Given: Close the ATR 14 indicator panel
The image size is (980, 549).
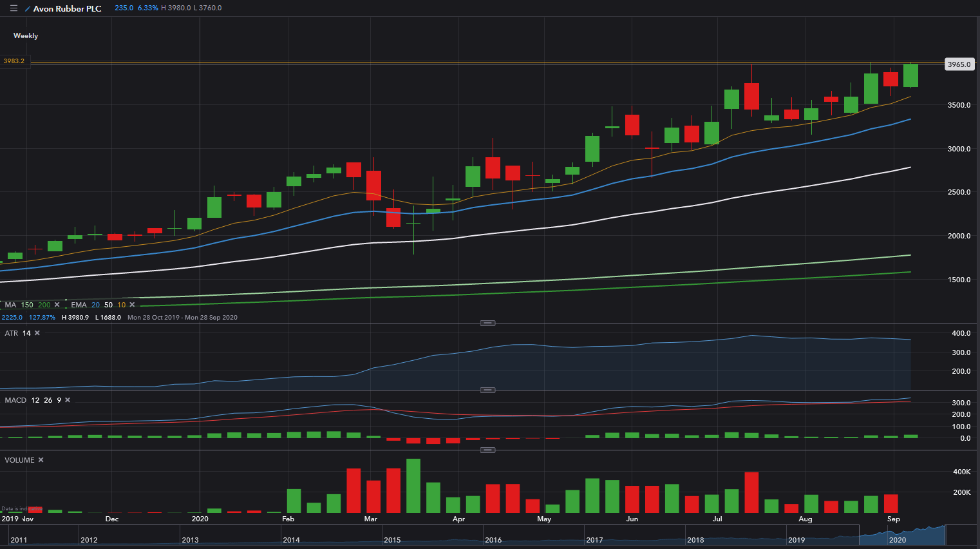Looking at the screenshot, I should 37,333.
